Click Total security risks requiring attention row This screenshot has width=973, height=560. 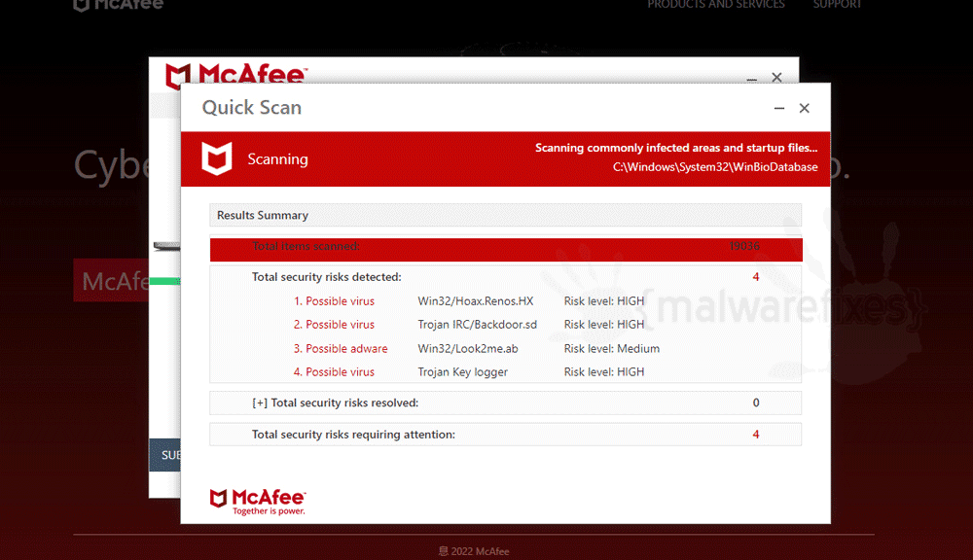(505, 435)
